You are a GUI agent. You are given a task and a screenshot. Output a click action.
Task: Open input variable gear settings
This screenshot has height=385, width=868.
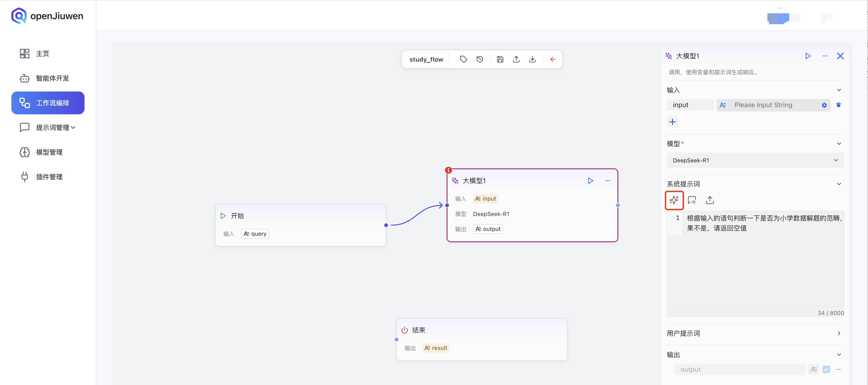pyautogui.click(x=824, y=105)
